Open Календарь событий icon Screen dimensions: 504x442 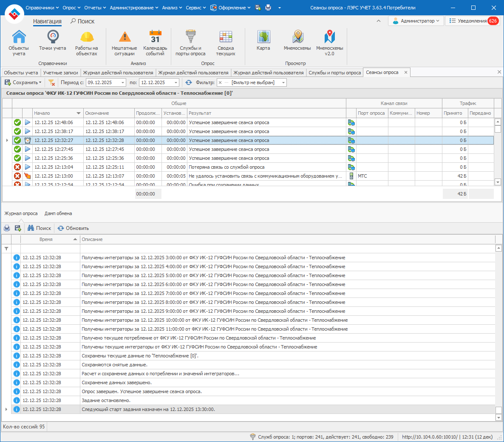[155, 42]
